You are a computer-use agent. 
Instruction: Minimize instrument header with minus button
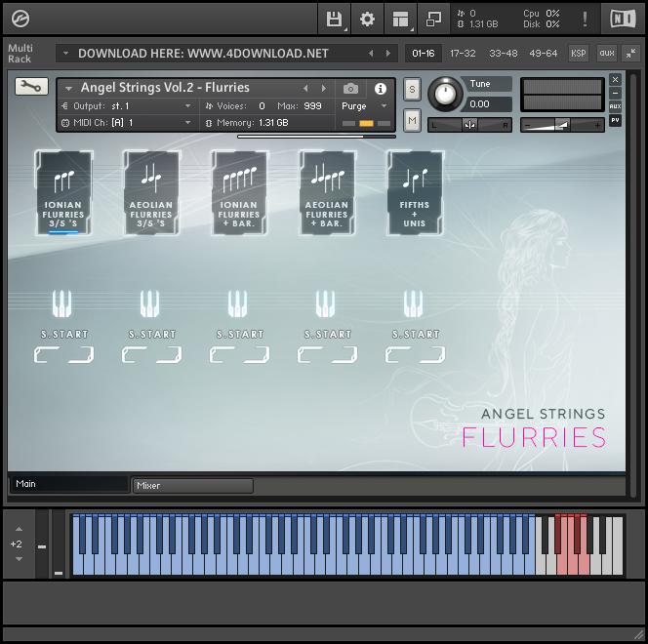coord(615,93)
